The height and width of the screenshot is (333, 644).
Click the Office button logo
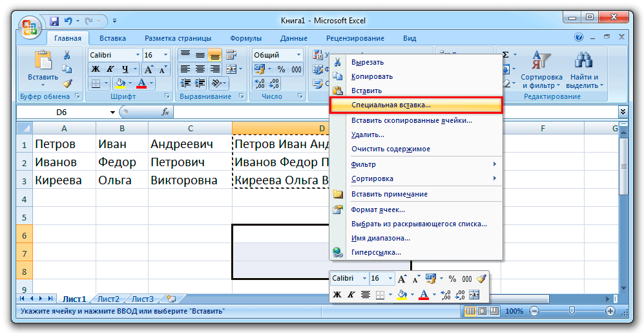(x=30, y=28)
